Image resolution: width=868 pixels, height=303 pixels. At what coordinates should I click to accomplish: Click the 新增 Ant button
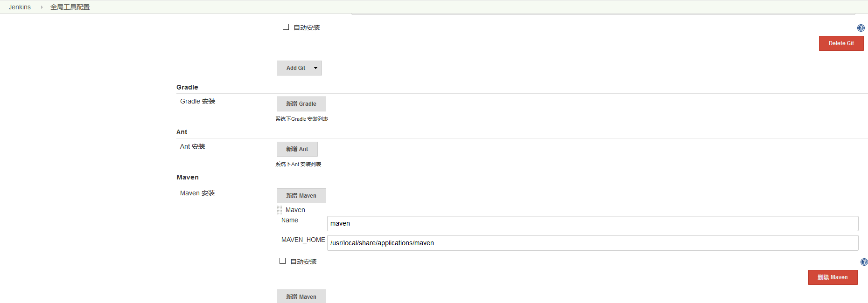point(297,149)
